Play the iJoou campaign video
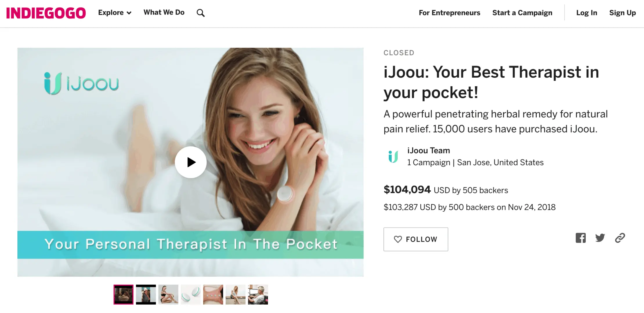644x313 pixels. pos(191,162)
